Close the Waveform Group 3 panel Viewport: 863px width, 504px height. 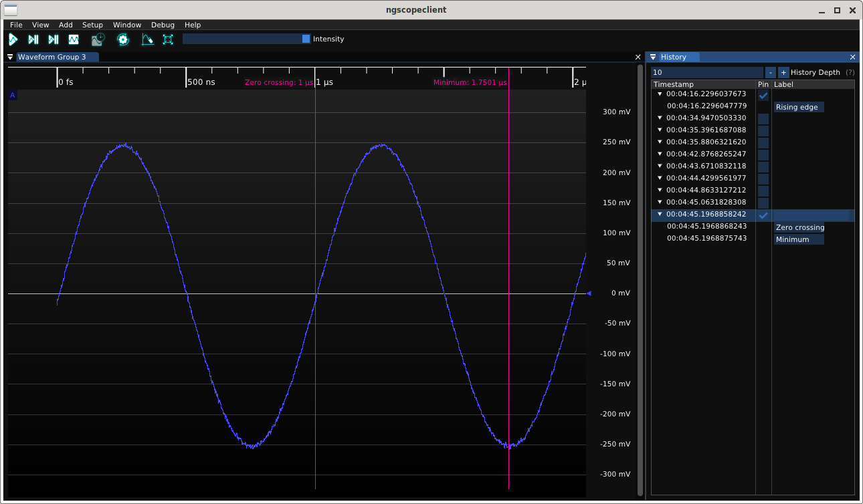[x=638, y=57]
